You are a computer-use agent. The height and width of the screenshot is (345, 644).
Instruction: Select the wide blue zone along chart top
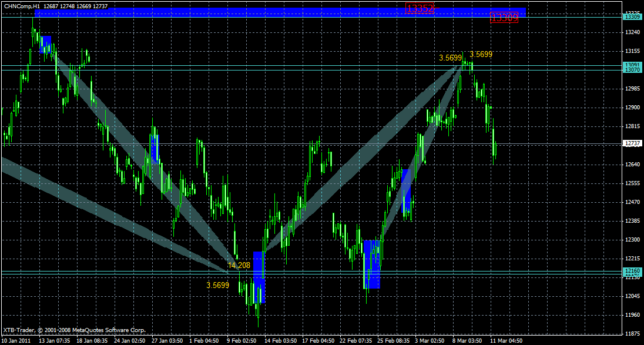pos(280,12)
